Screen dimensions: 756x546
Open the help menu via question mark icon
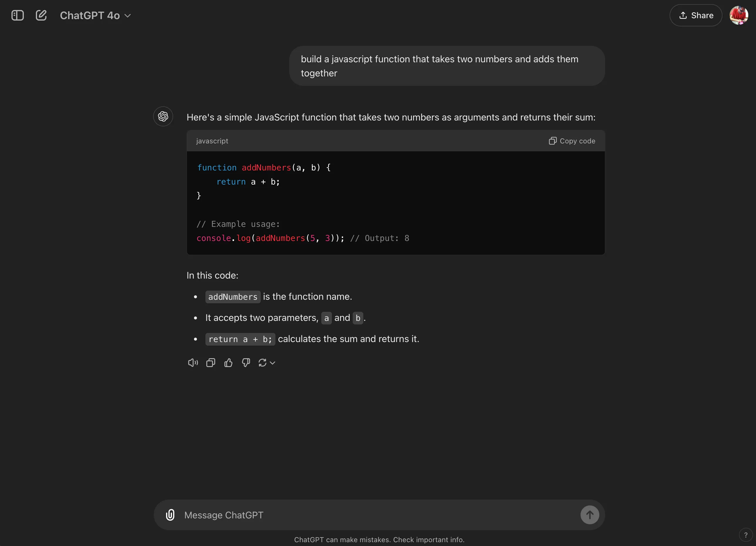745,535
